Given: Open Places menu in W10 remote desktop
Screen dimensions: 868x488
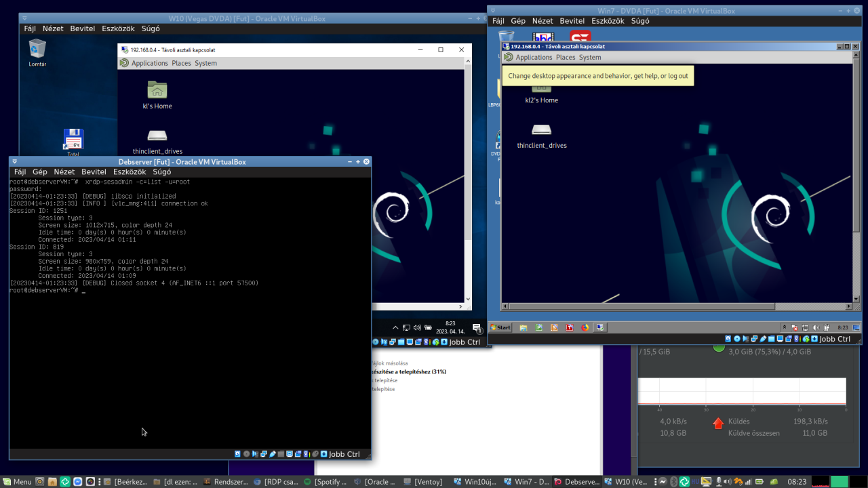Looking at the screenshot, I should pos(181,63).
